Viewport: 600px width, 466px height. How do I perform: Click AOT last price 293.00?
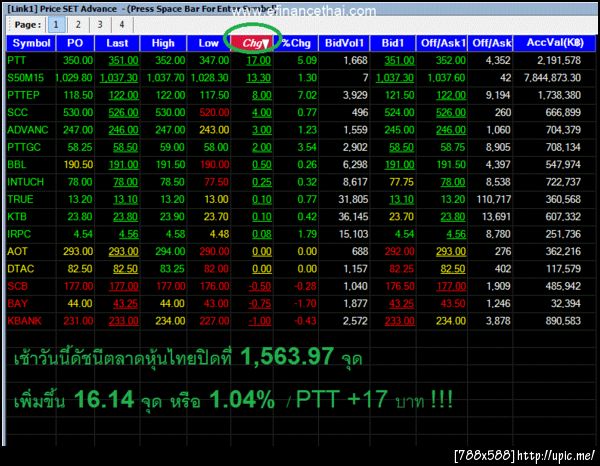123,251
